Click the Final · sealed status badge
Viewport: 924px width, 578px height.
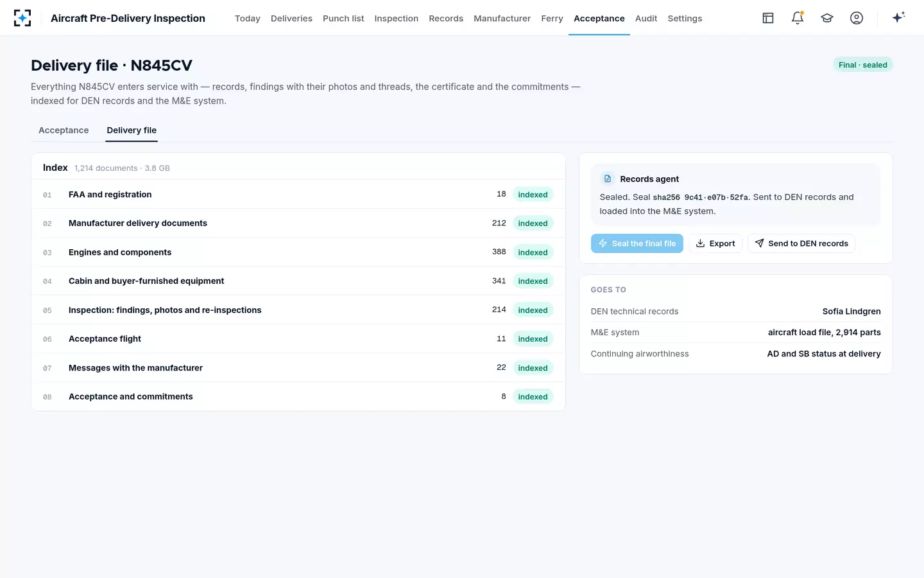[862, 65]
